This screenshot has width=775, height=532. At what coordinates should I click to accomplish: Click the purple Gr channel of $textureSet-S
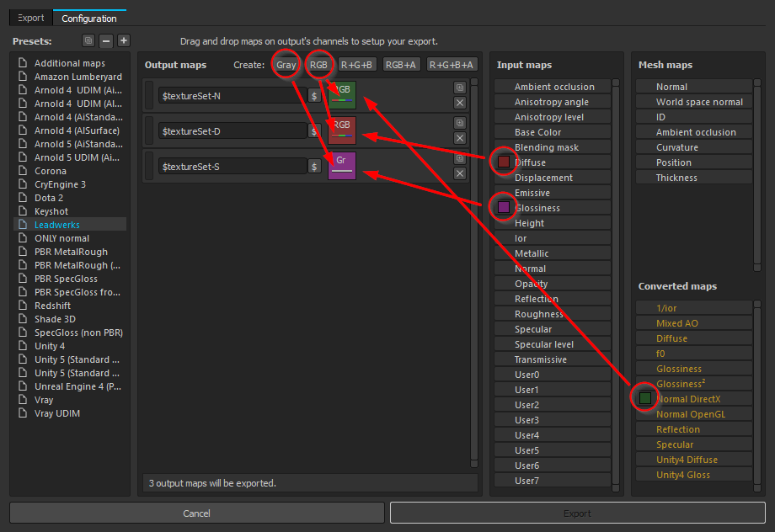342,166
